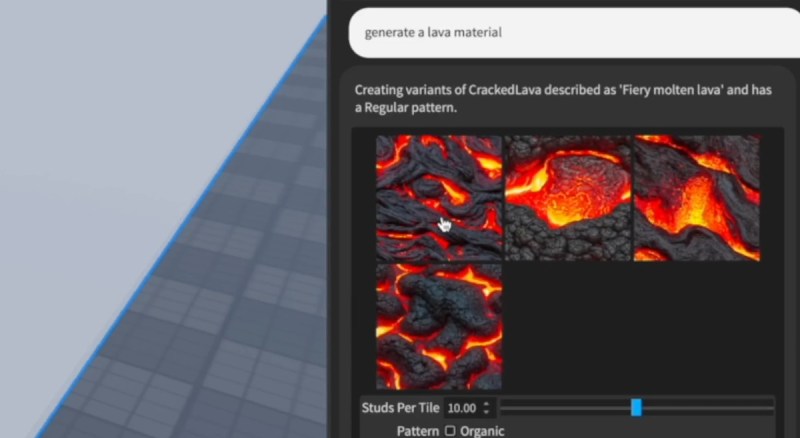
Task: Select the first lava variant with wavy dark ridges
Action: (x=439, y=198)
